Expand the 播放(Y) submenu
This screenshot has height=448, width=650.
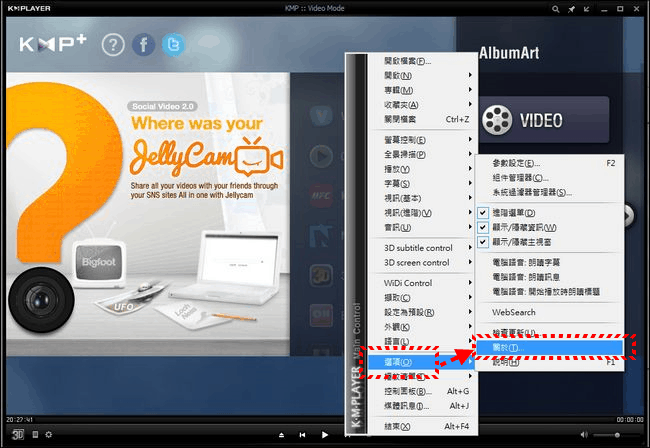coord(423,169)
